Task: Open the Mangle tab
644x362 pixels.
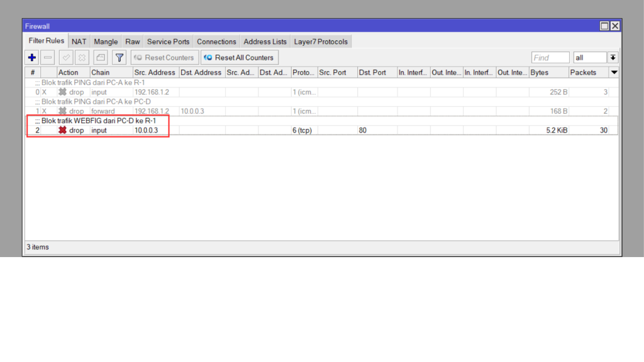Action: pyautogui.click(x=106, y=41)
